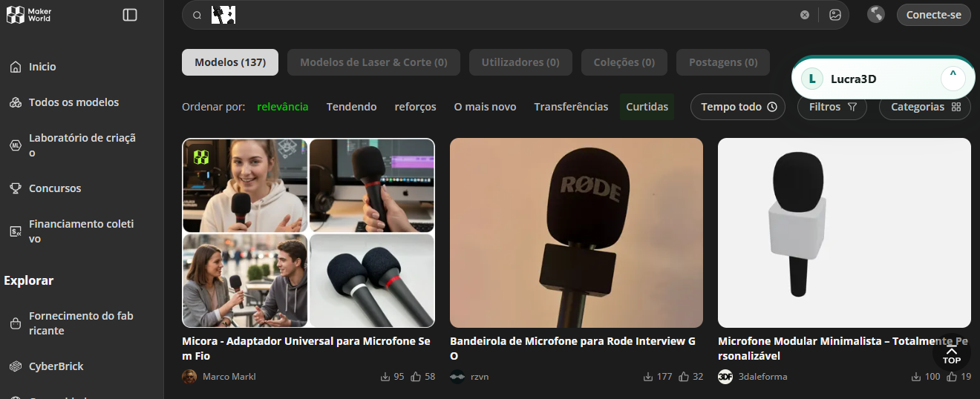Click the download icon showing 95
Image resolution: width=980 pixels, height=399 pixels.
point(385,377)
